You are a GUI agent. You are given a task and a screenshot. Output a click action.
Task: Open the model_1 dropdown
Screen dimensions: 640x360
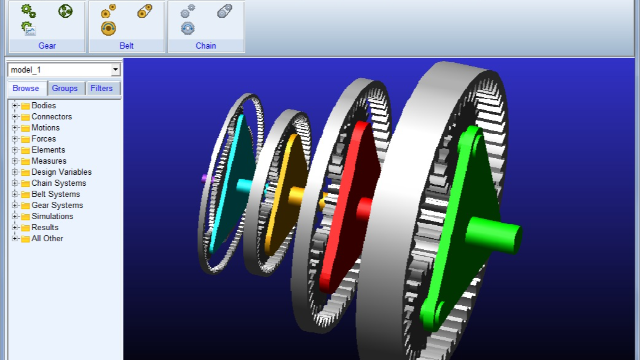(116, 70)
